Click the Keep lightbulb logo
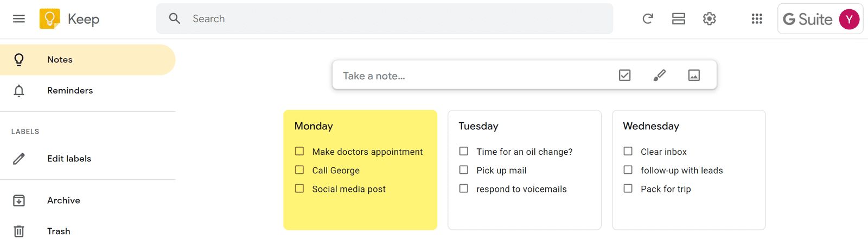This screenshot has height=251, width=868. (49, 19)
